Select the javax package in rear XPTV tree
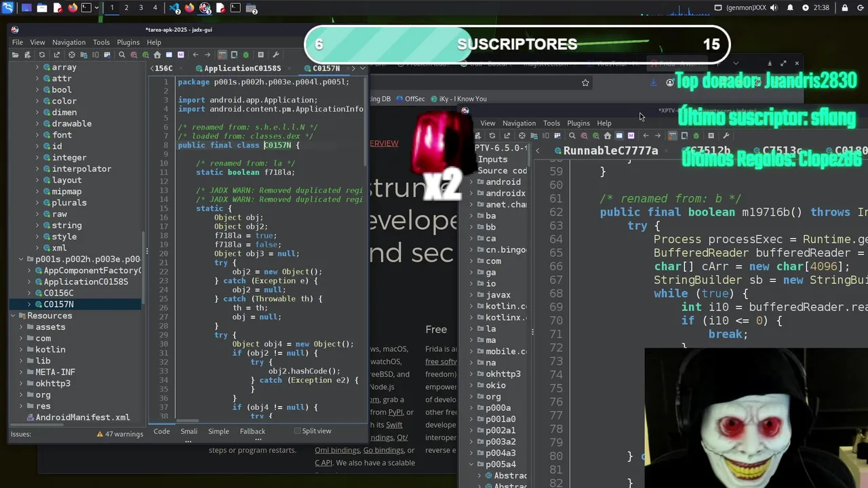868x488 pixels. 498,295
